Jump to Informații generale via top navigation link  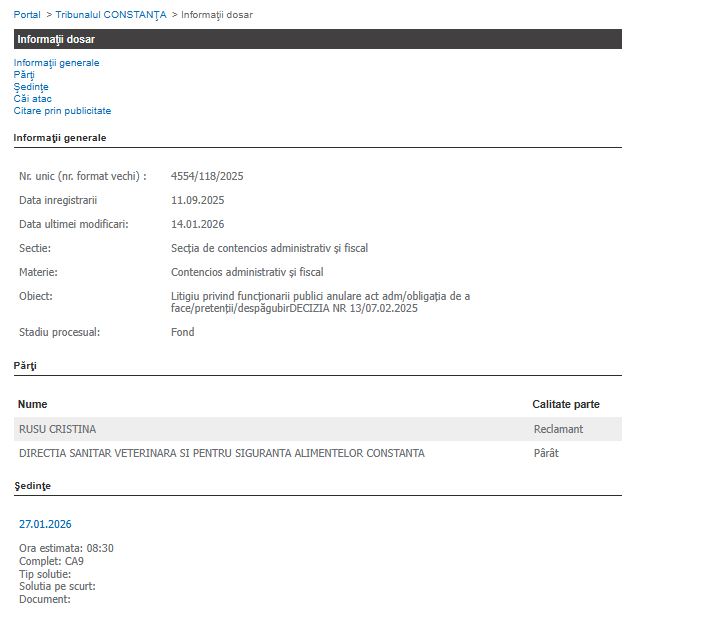click(56, 63)
